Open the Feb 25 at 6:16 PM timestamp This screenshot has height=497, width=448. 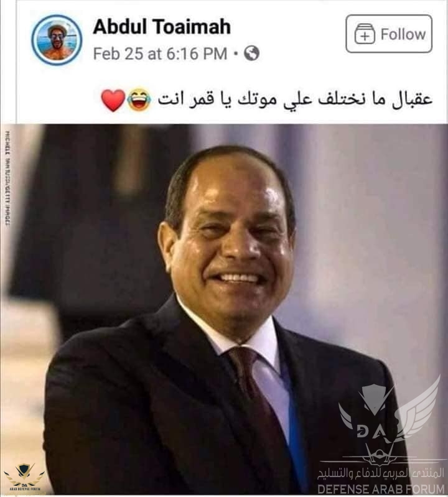pos(160,53)
